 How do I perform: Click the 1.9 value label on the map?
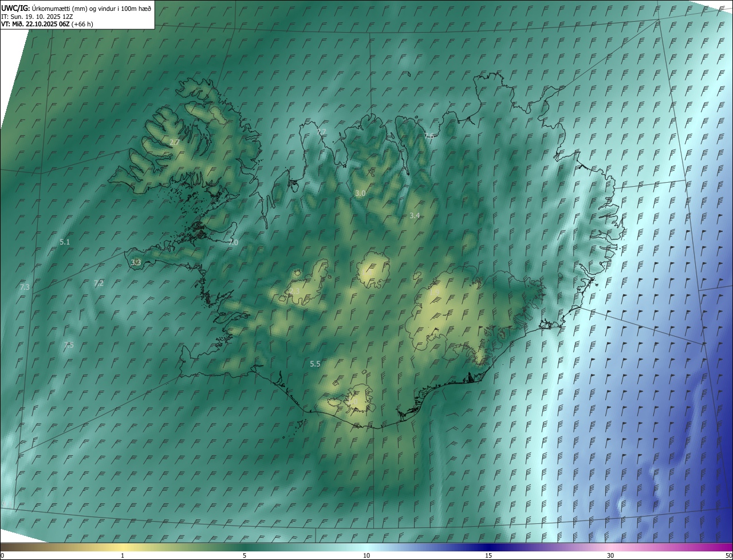434,293
